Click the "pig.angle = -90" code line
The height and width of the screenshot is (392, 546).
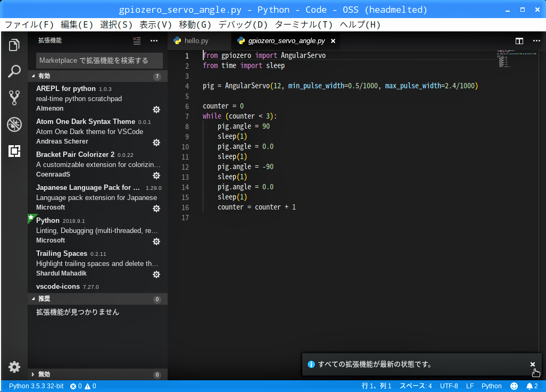[x=245, y=167]
